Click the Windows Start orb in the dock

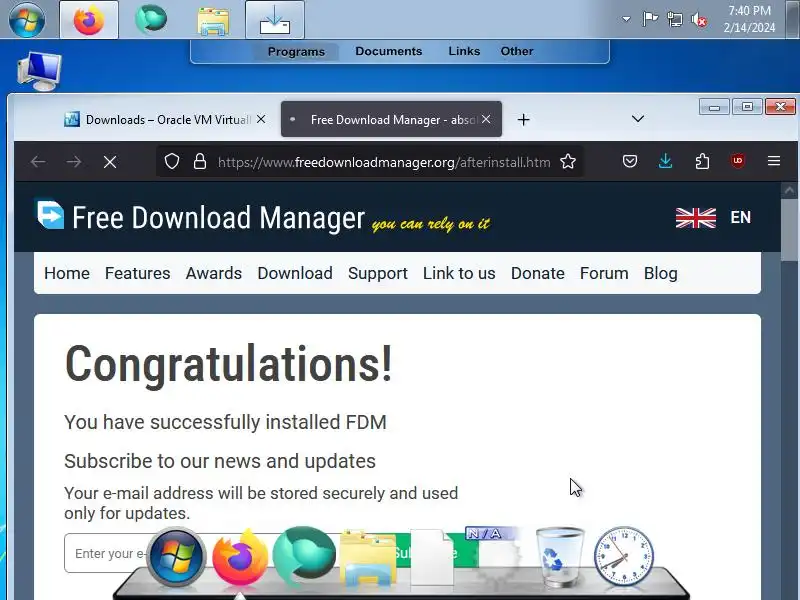pyautogui.click(x=176, y=557)
